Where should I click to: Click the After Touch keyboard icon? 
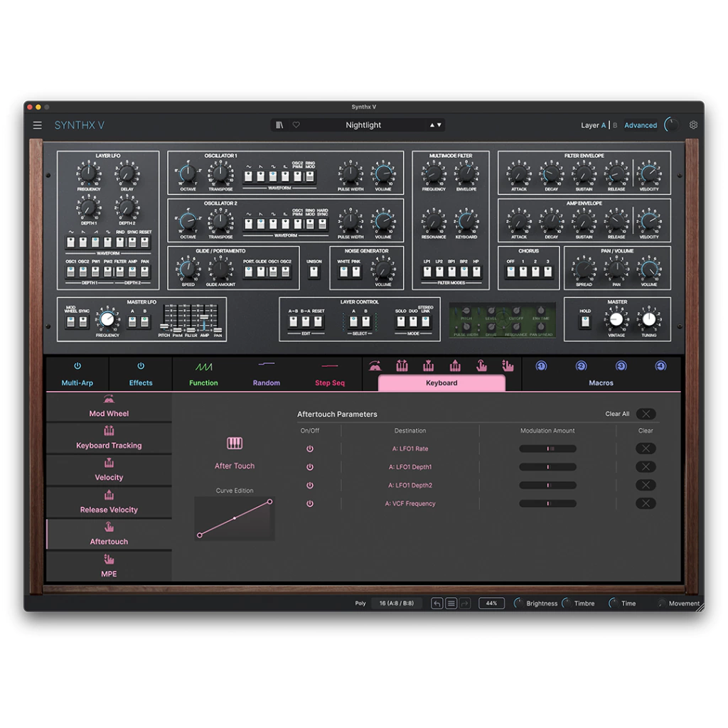[x=235, y=444]
